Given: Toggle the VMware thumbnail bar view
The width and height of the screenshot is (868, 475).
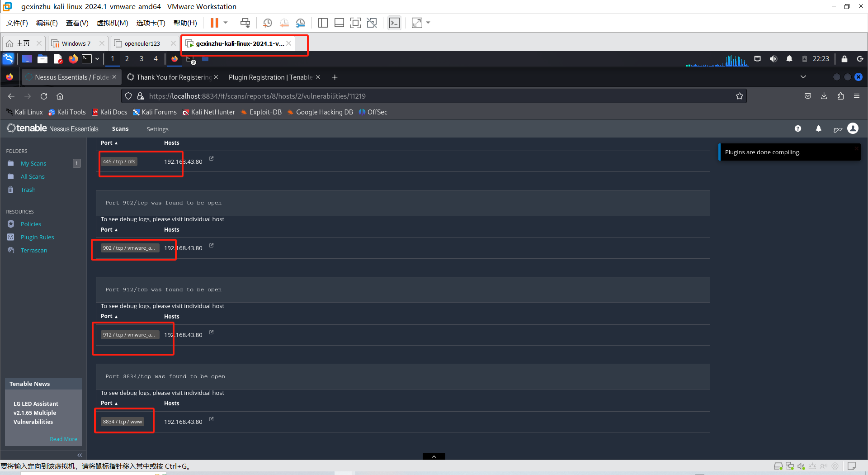Looking at the screenshot, I should (339, 23).
